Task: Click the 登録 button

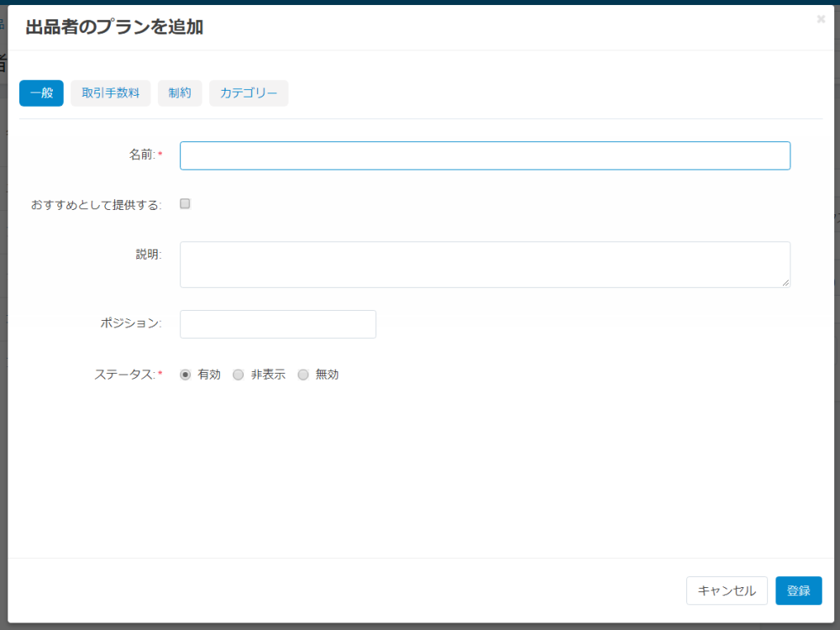Action: pyautogui.click(x=799, y=591)
